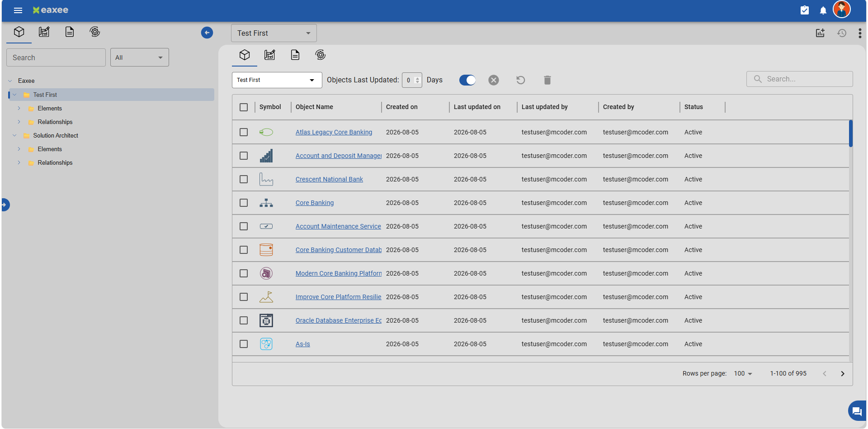Click symbol icon of Crescent National Bank
This screenshot has height=429, width=868.
[x=266, y=179]
